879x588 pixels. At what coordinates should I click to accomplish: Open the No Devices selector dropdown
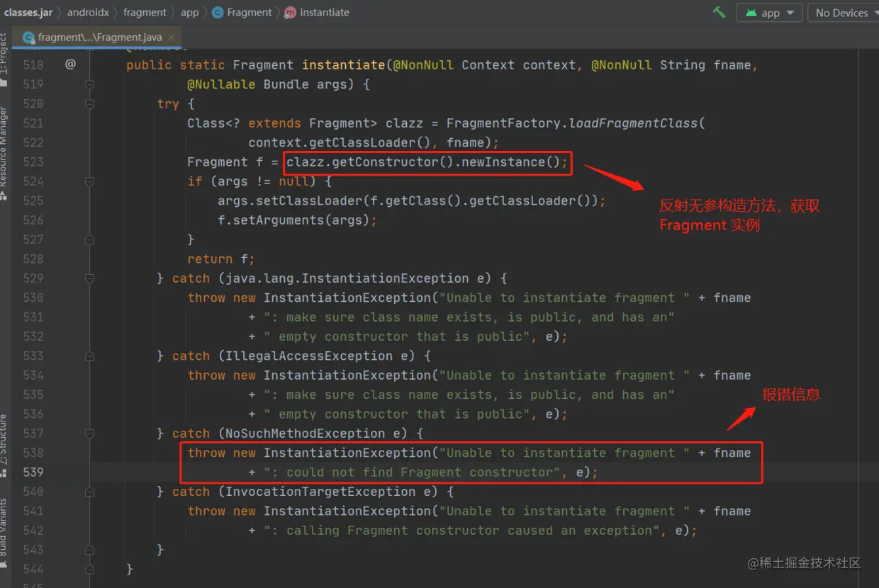tap(844, 13)
